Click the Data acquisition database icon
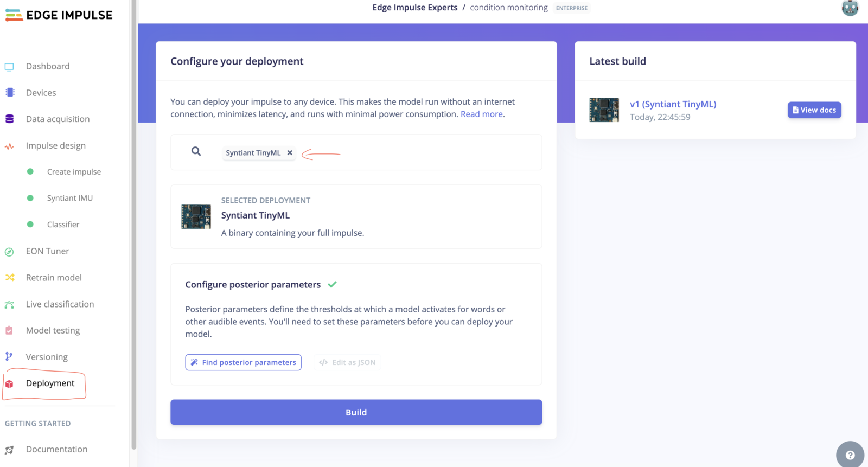The width and height of the screenshot is (868, 467). click(x=10, y=119)
